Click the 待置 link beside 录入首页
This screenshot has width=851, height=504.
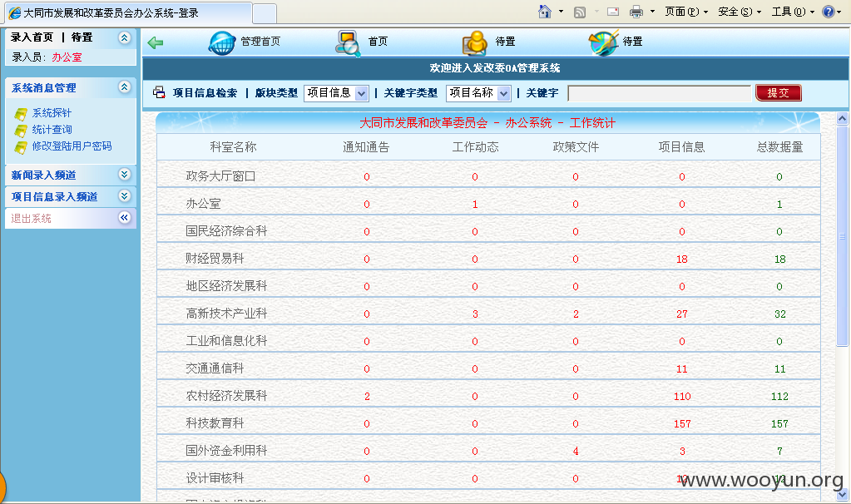tap(82, 37)
